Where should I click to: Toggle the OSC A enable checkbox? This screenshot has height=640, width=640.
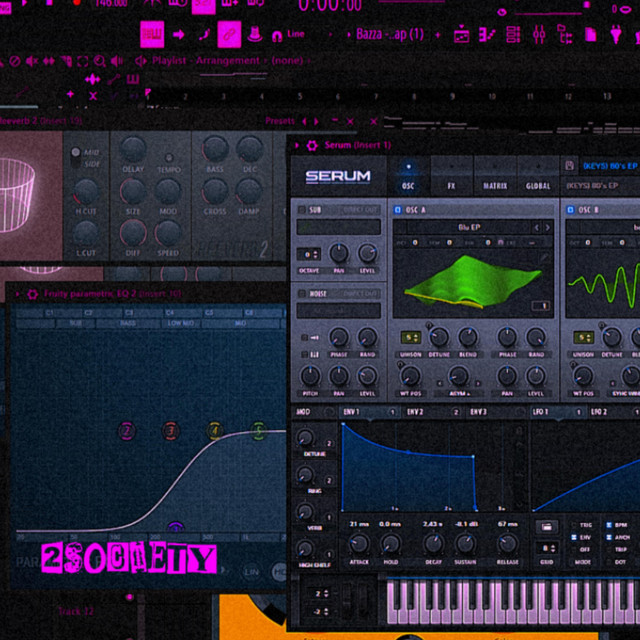pyautogui.click(x=398, y=210)
